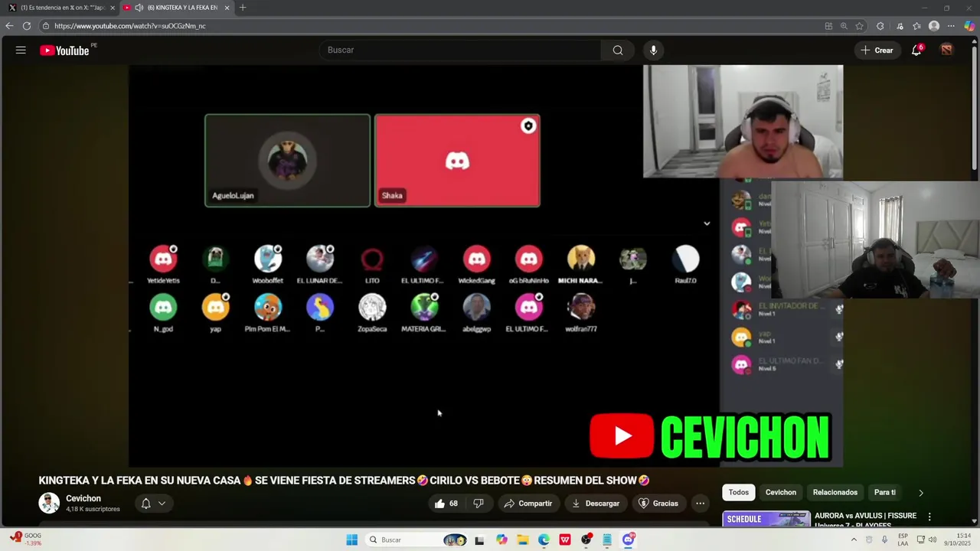
Task: Open YouTube notifications bell with badge
Action: point(916,51)
